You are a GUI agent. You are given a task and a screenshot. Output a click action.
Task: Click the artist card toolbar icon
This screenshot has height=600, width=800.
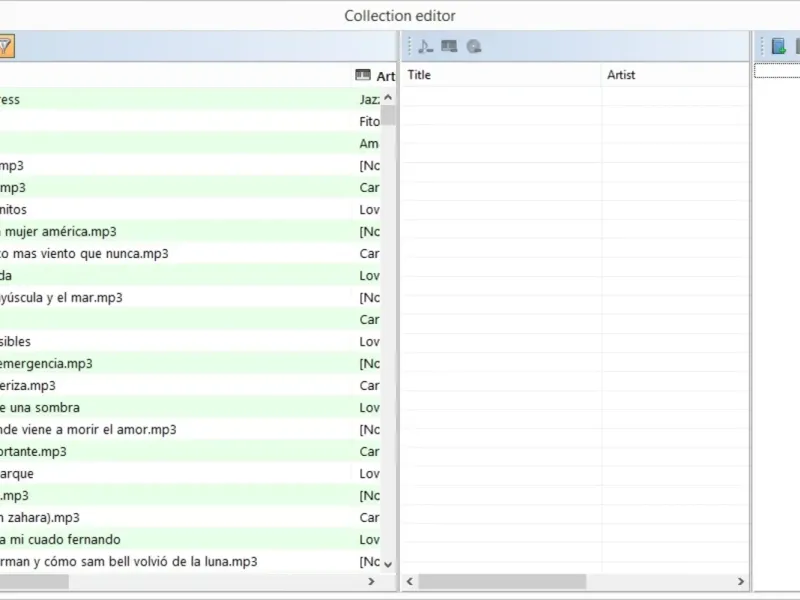pyautogui.click(x=449, y=46)
